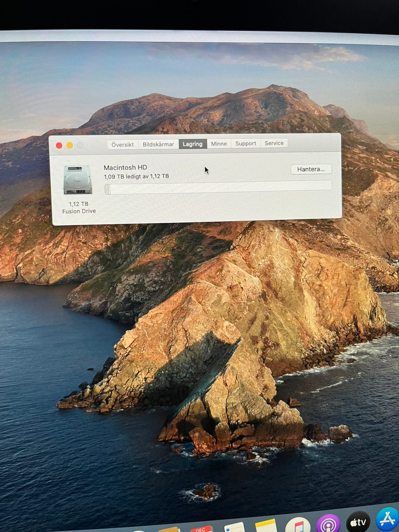Open the Support tab
The image size is (399, 532).
coord(246,143)
